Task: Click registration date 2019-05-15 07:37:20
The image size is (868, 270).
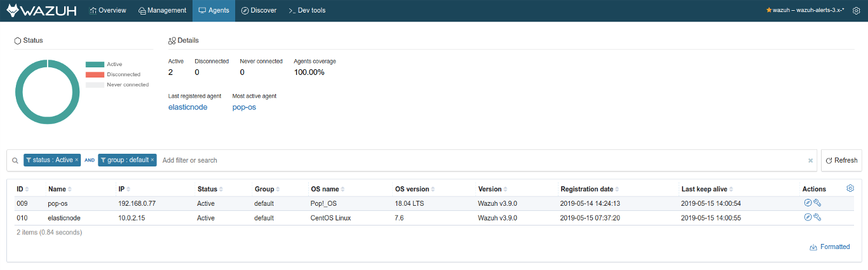Action: pos(590,218)
